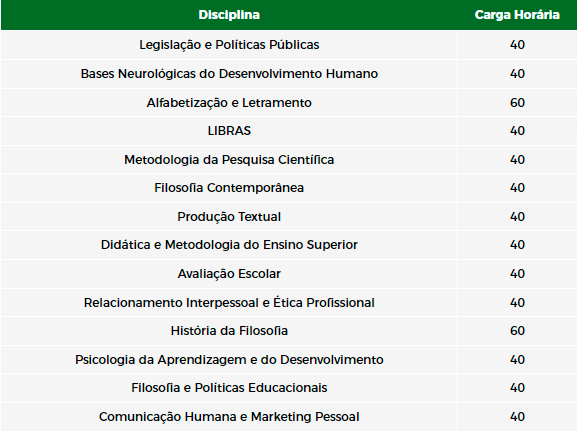Click Filosofia e Políticas Educacionais

pos(229,388)
